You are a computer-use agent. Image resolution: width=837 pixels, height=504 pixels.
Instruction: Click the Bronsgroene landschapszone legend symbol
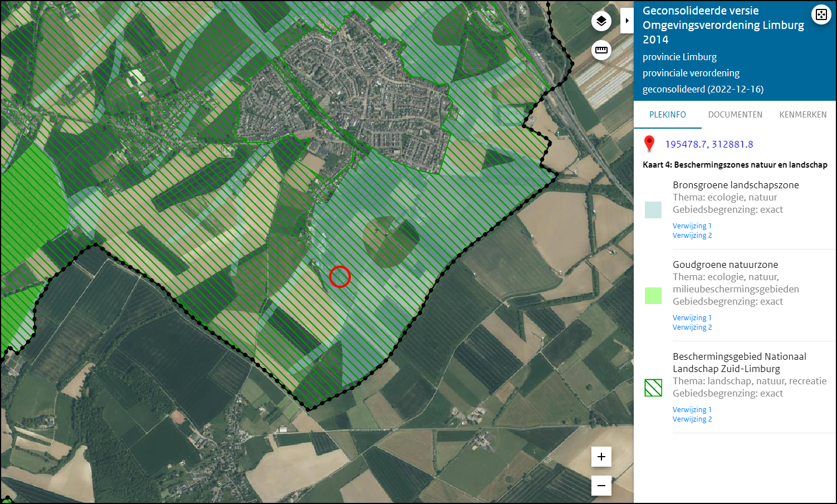pos(653,210)
